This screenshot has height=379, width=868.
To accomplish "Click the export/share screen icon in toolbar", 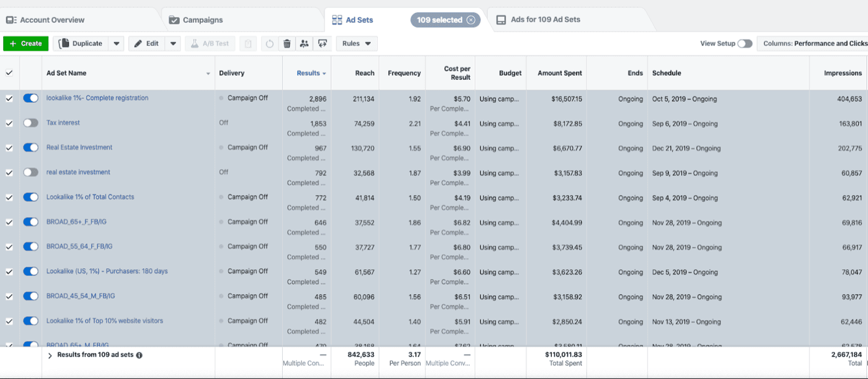I will (322, 44).
